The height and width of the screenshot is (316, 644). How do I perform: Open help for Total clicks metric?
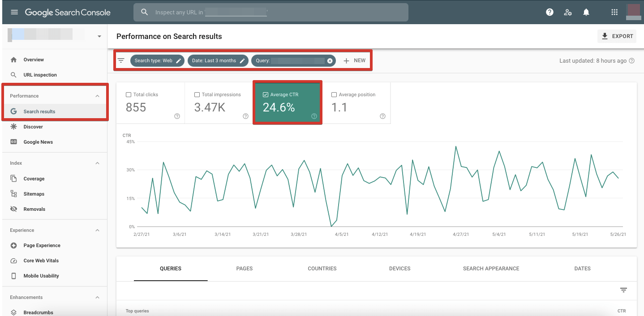click(x=177, y=116)
